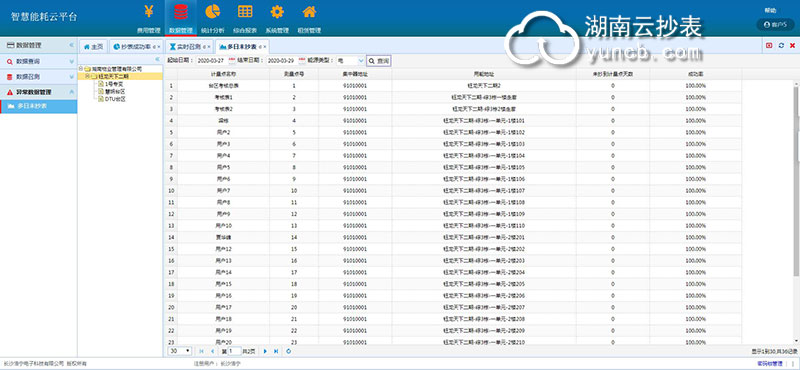Click the 查询 search button
Screen dimensions: 800x370
(x=379, y=61)
